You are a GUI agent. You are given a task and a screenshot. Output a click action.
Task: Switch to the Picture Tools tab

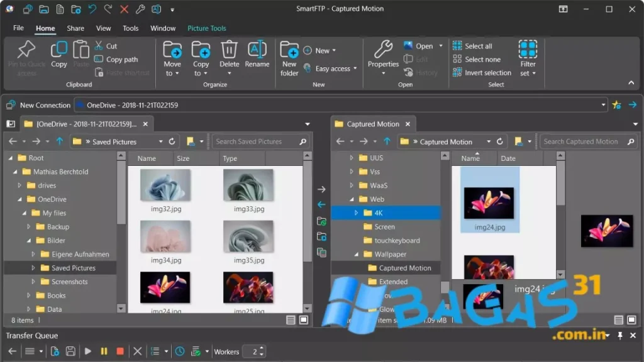(x=206, y=28)
